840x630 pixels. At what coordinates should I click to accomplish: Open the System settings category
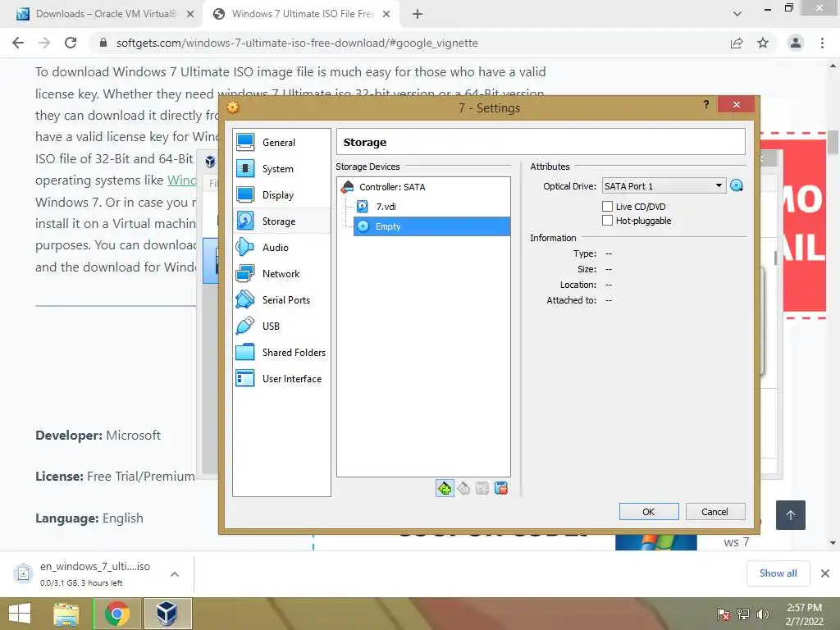[281, 169]
